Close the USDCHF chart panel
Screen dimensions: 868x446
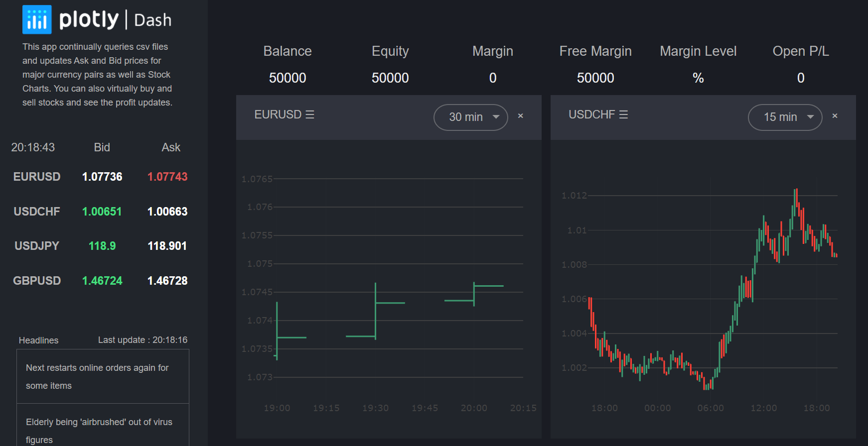[x=835, y=116]
